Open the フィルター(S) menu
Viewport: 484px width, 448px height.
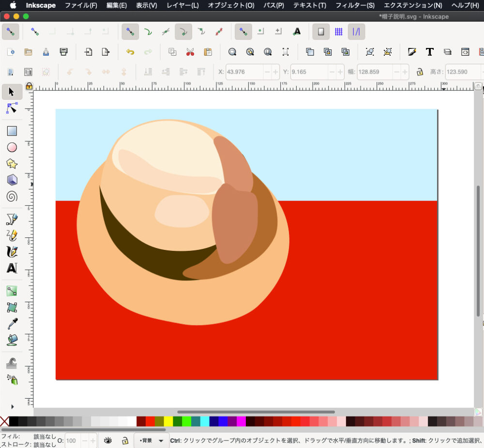pyautogui.click(x=355, y=5)
